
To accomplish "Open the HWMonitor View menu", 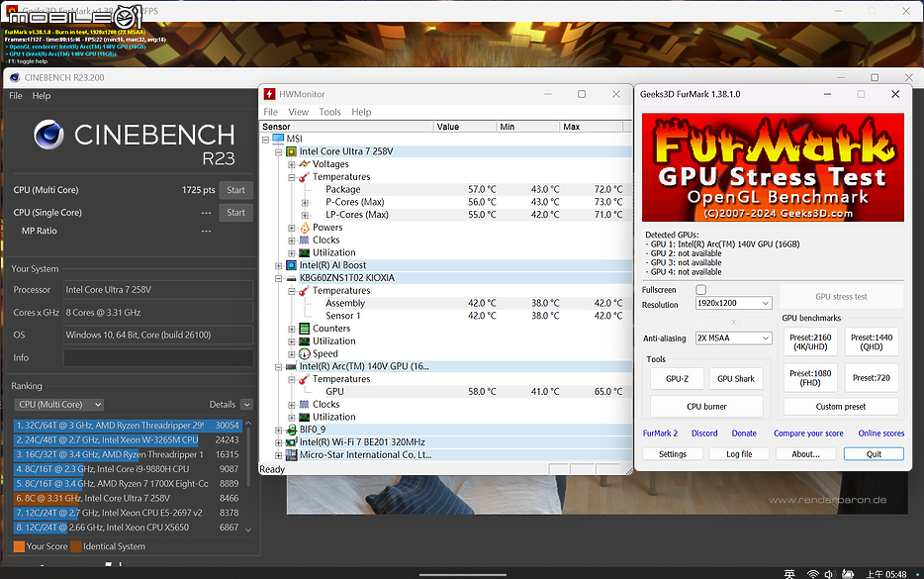I will coord(298,112).
